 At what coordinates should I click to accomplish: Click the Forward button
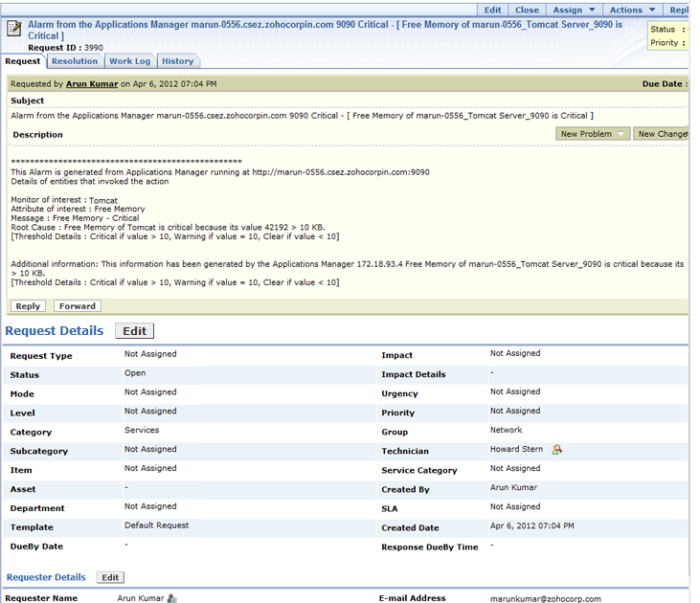tap(78, 306)
